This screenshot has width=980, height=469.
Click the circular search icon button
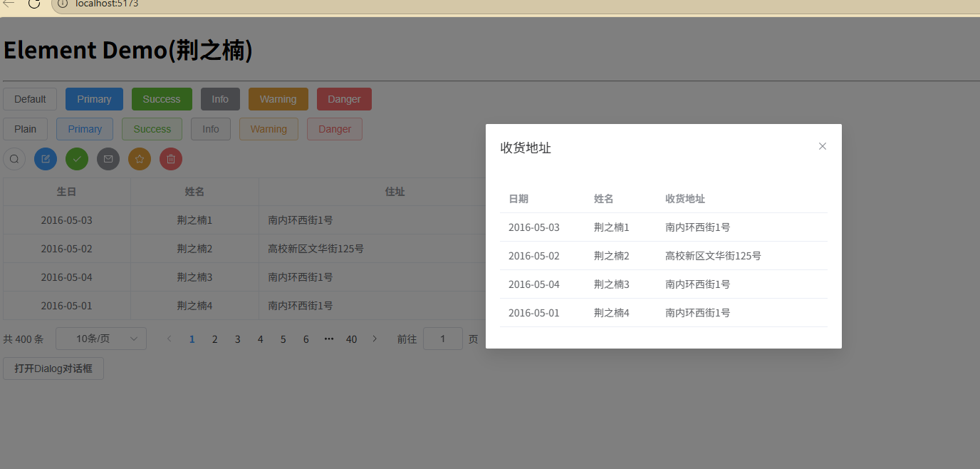coord(14,159)
